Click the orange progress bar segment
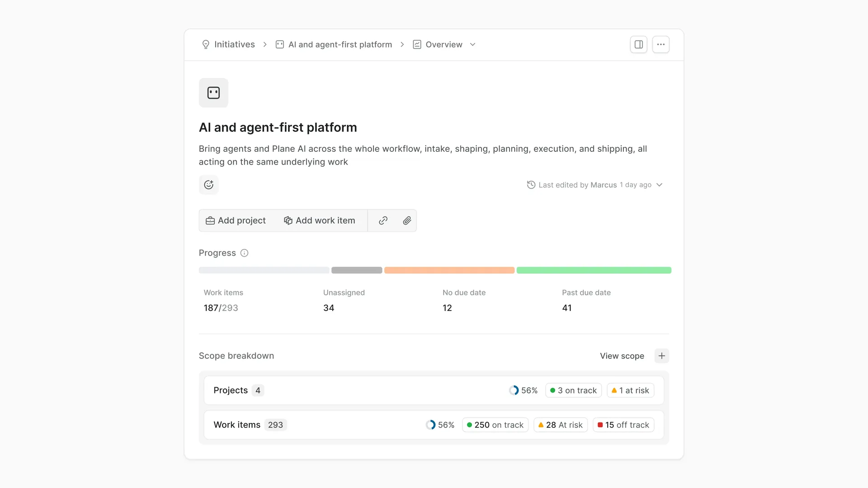This screenshot has height=488, width=868. point(449,270)
